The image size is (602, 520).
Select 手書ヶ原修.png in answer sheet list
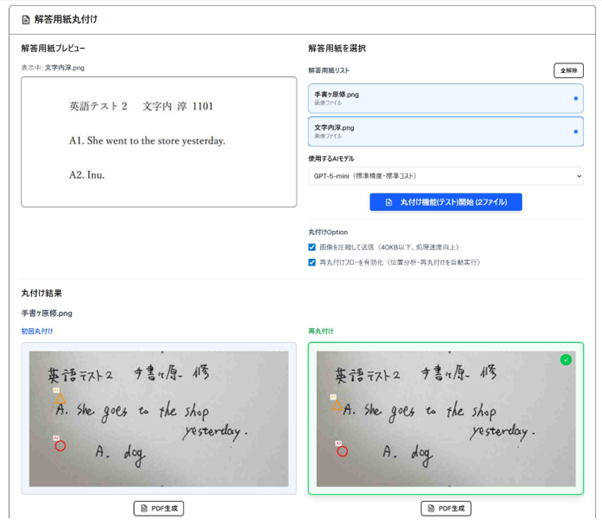tap(440, 98)
